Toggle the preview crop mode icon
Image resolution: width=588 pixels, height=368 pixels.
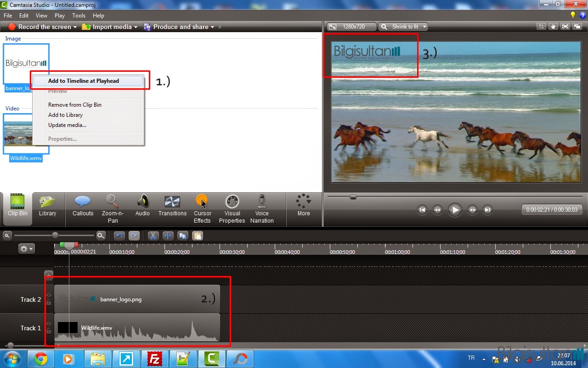pyautogui.click(x=542, y=27)
